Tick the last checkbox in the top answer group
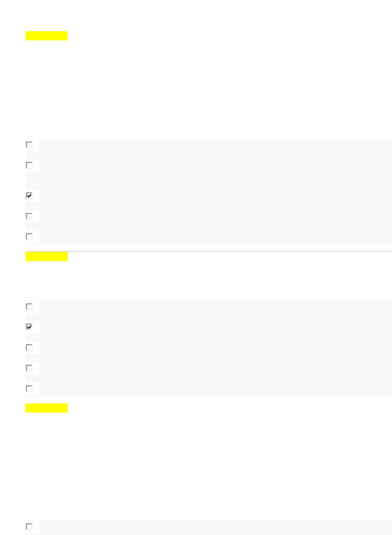This screenshot has width=392, height=535. click(29, 237)
